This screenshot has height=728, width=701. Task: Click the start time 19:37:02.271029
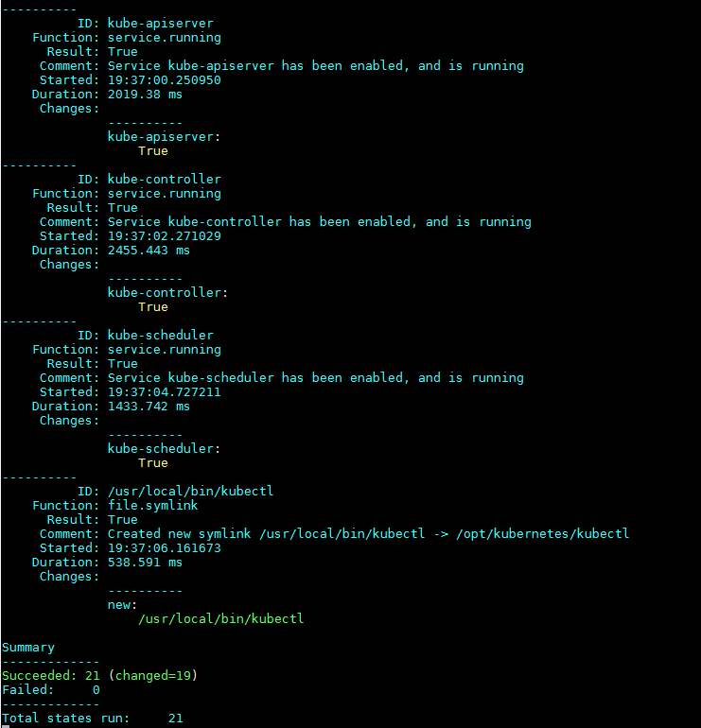[164, 235]
